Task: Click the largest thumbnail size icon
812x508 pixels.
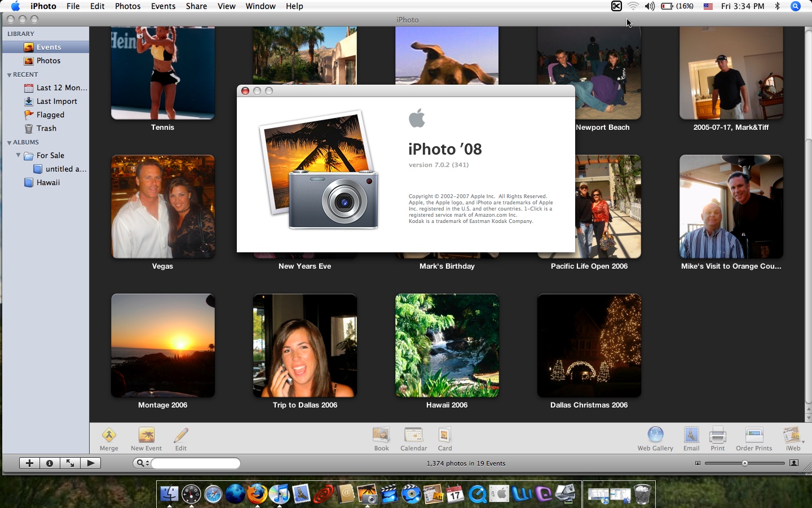Action: 794,463
